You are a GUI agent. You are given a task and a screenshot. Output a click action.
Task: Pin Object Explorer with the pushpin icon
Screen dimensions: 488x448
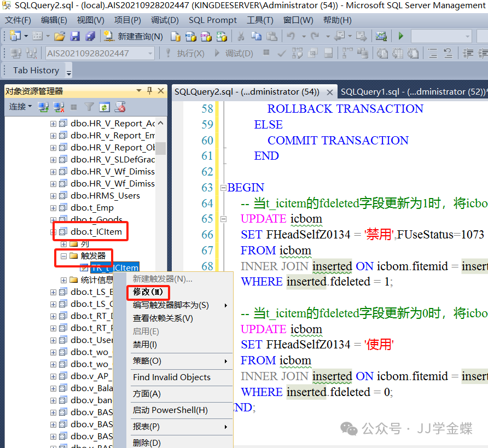[150, 91]
